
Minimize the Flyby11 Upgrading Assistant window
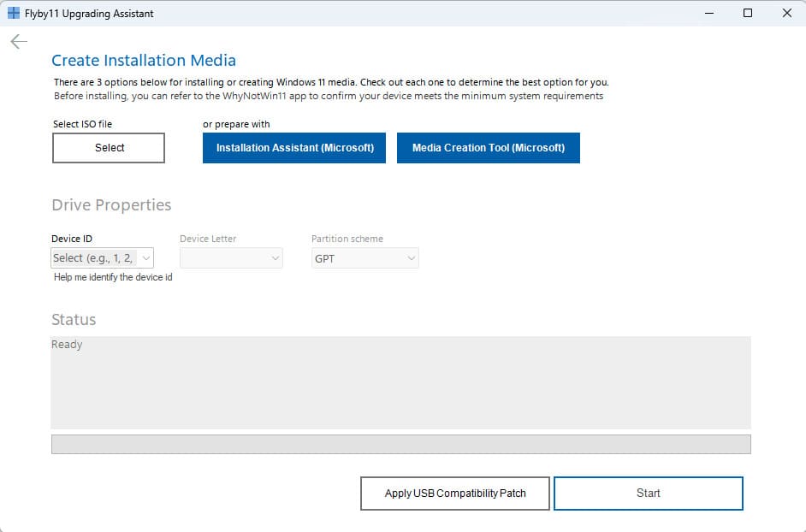click(x=708, y=14)
